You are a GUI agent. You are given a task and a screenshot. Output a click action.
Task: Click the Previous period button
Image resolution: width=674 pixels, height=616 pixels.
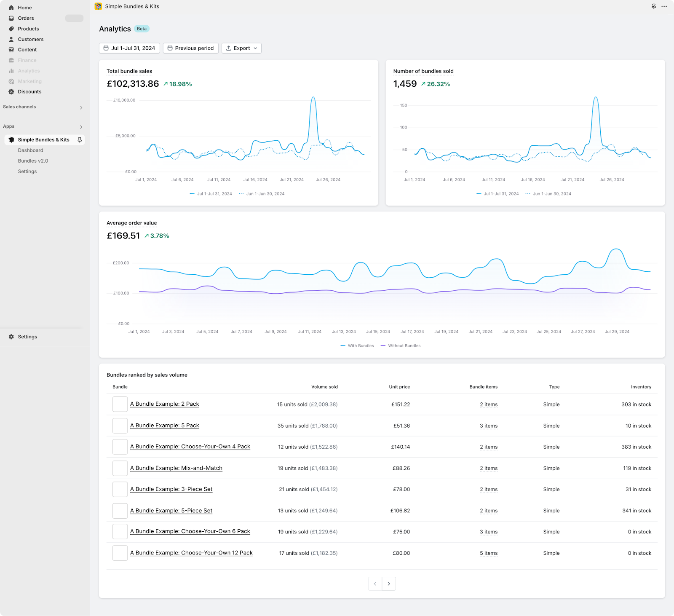click(190, 48)
